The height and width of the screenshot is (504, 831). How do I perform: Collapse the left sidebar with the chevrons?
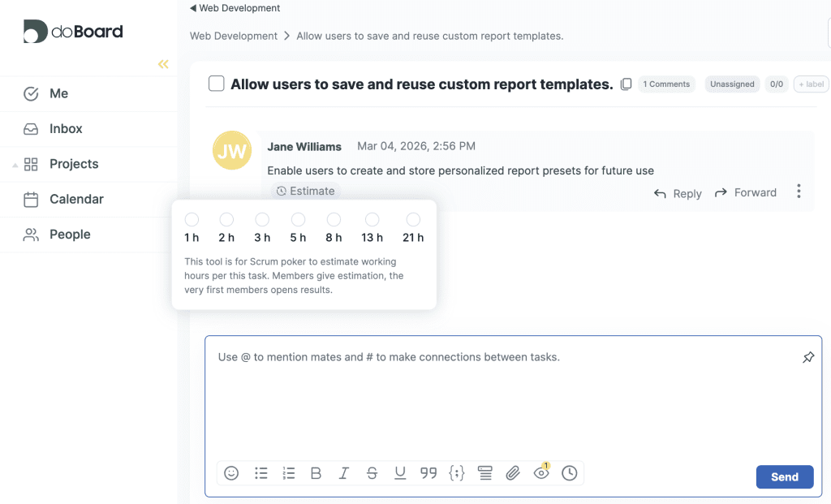pos(163,63)
